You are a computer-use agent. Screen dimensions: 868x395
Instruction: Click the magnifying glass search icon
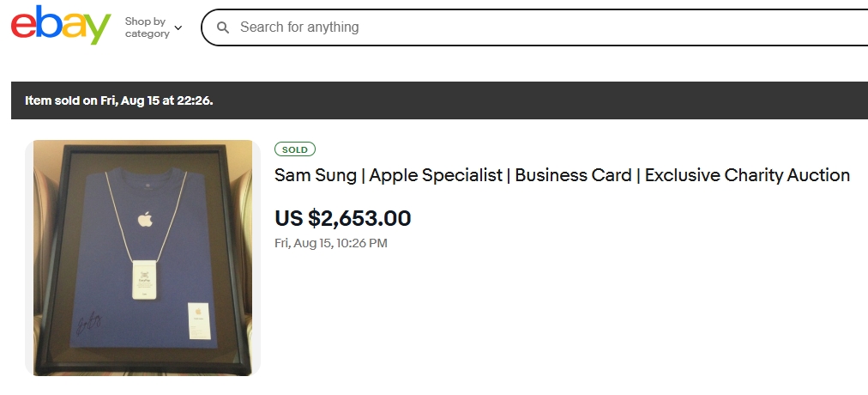coord(223,27)
